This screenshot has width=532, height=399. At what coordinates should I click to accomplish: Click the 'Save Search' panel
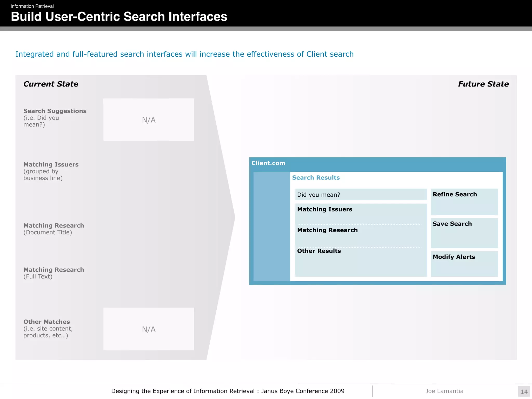tap(464, 233)
